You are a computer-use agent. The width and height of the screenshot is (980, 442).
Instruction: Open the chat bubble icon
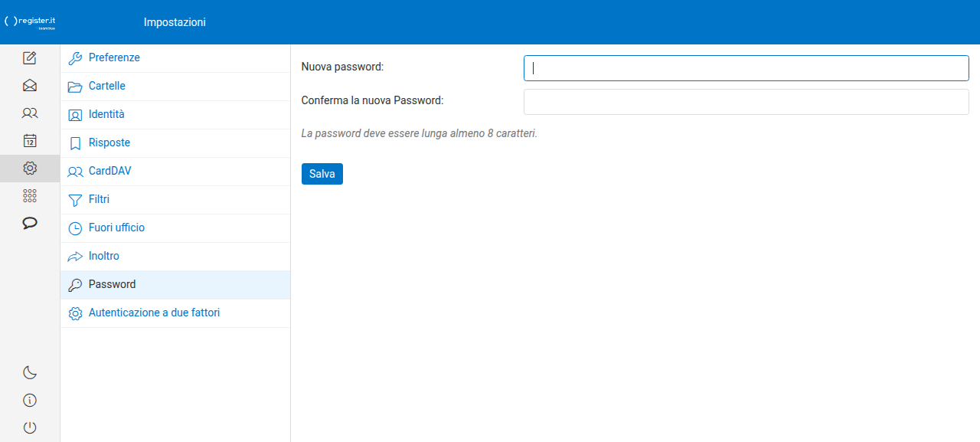30,223
